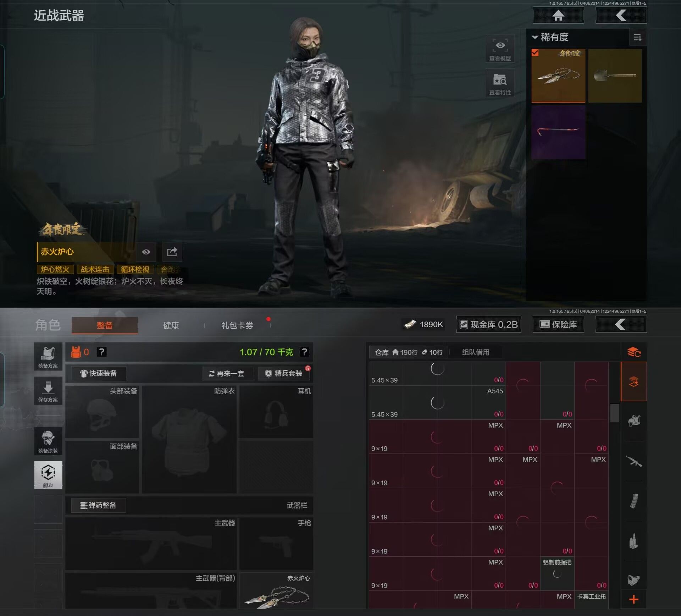This screenshot has width=681, height=616.
Task: Select the purple crowbar weapon swatch
Action: pos(558,132)
